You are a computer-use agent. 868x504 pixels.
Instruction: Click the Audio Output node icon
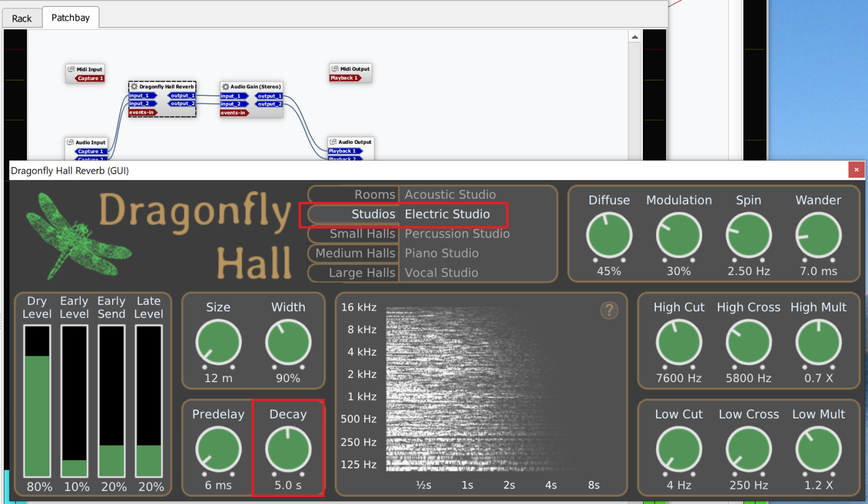pos(333,142)
